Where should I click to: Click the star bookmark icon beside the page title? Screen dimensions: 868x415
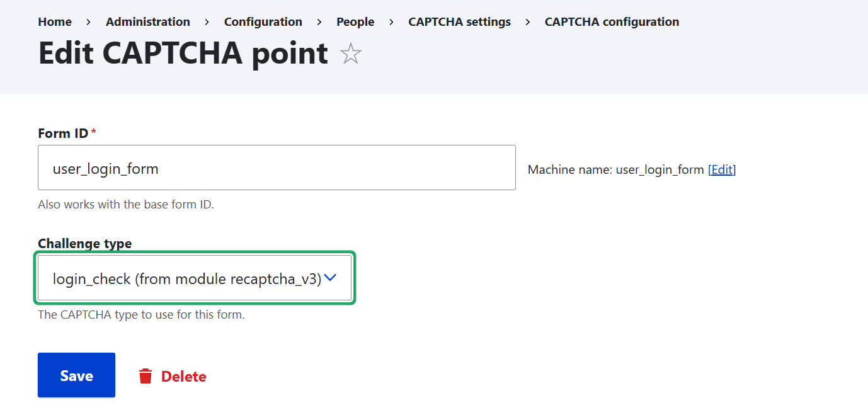[350, 54]
